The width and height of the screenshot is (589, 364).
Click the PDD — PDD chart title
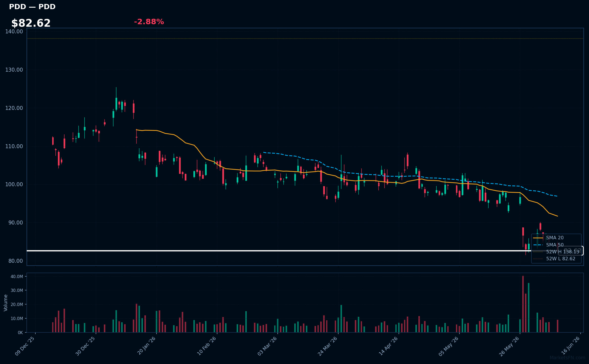coord(32,7)
